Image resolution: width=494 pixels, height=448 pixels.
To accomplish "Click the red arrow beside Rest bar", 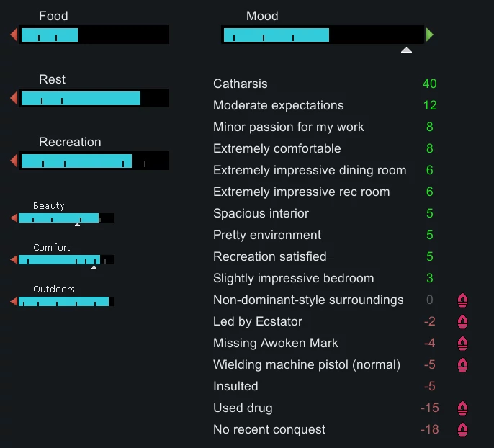I will coord(14,98).
